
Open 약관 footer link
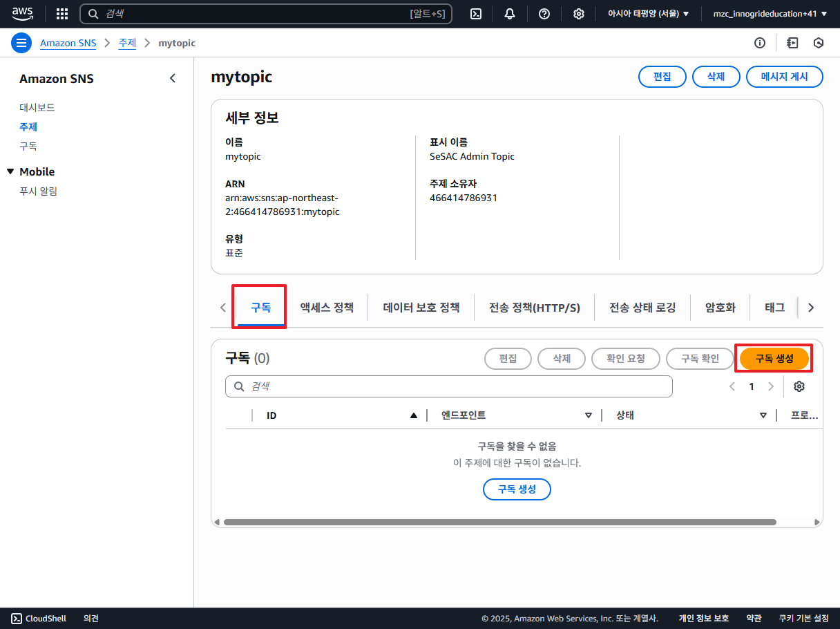(754, 619)
